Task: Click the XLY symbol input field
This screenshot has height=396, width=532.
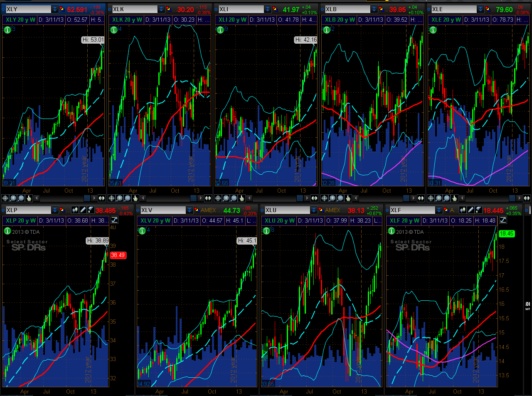Action: [x=28, y=9]
